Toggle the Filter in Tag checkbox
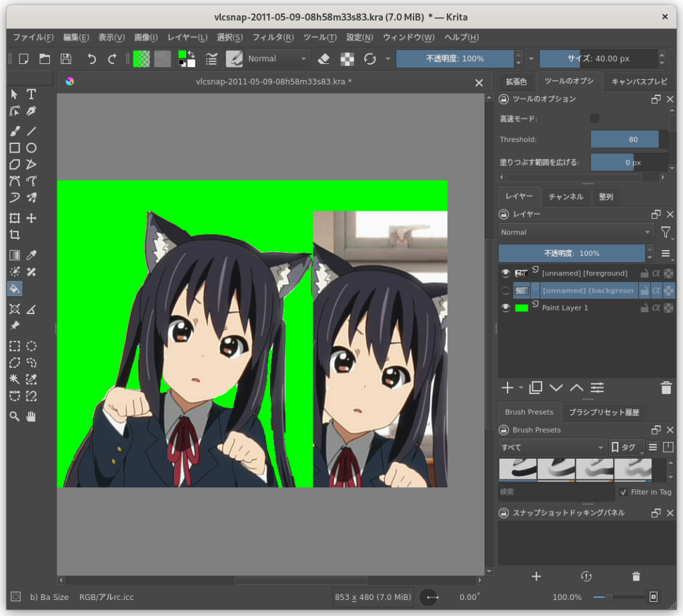Screen dimensions: 683x616 [624, 492]
